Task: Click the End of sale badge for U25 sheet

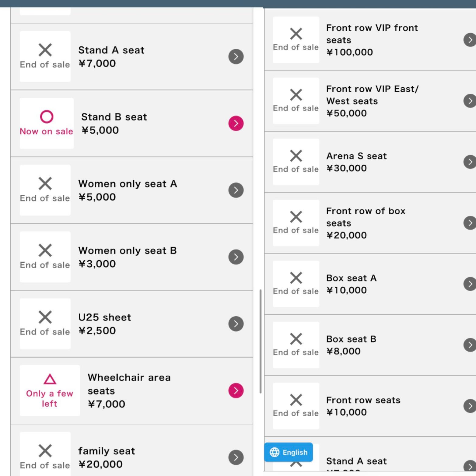Action: [45, 324]
